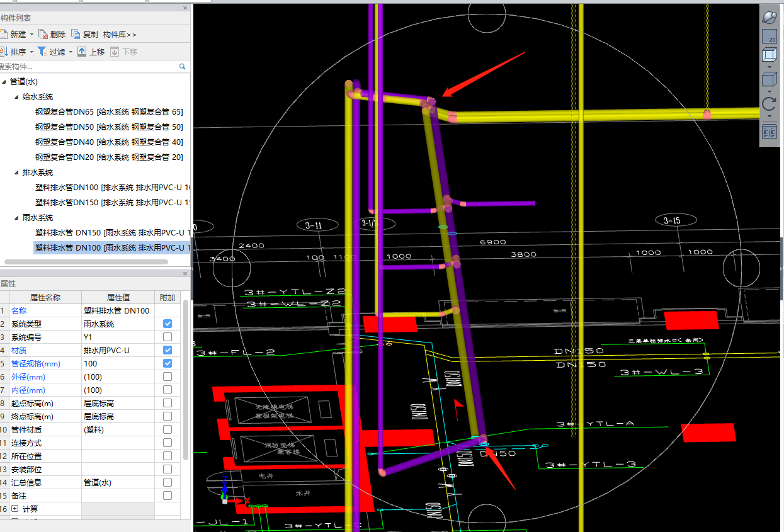This screenshot has height=532, width=784.
Task: Select 钢塑复合管DN50 in the tree
Action: (109, 127)
